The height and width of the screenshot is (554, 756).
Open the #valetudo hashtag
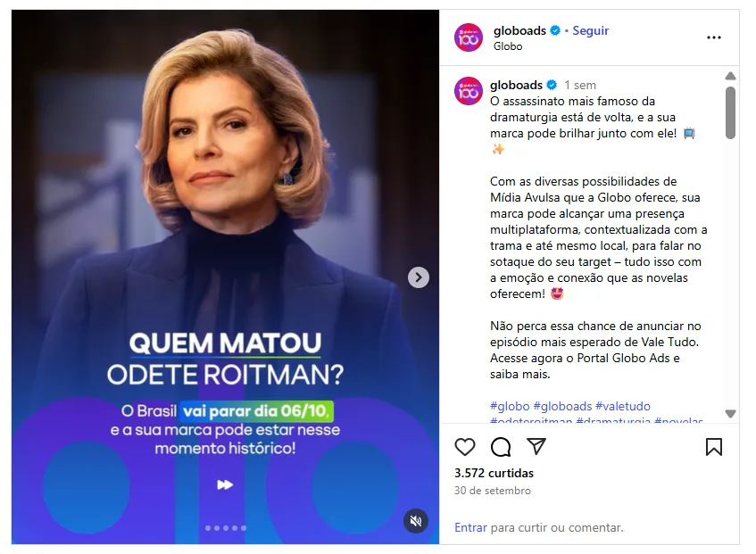pos(623,406)
